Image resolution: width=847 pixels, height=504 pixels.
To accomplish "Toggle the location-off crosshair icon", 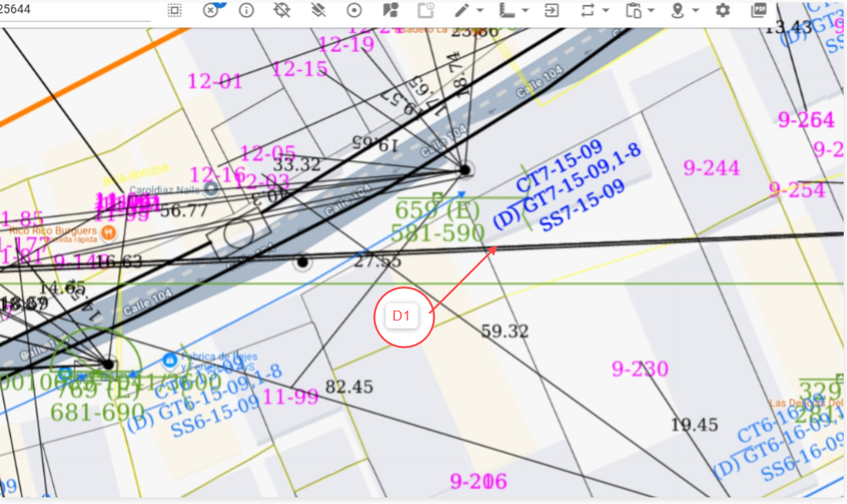I will pos(282,10).
